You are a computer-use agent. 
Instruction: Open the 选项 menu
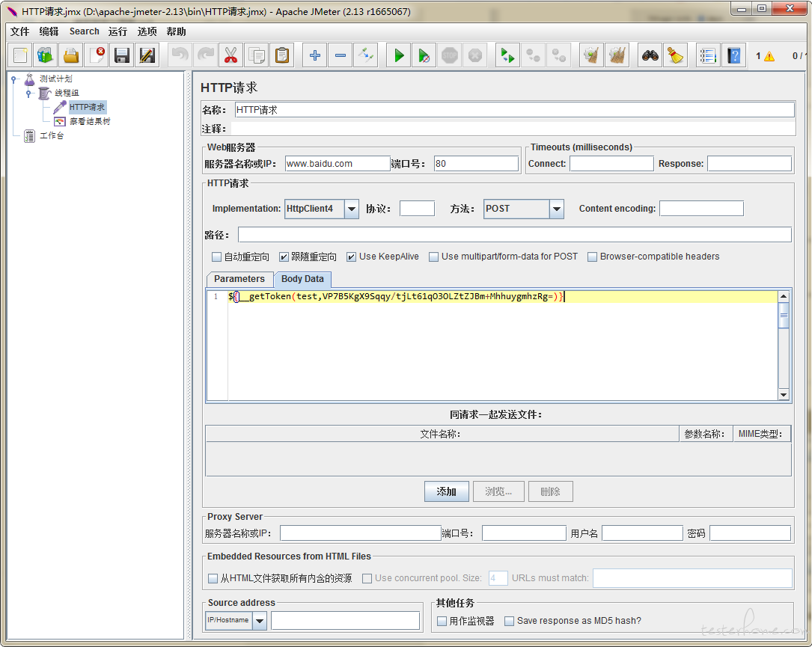[147, 31]
